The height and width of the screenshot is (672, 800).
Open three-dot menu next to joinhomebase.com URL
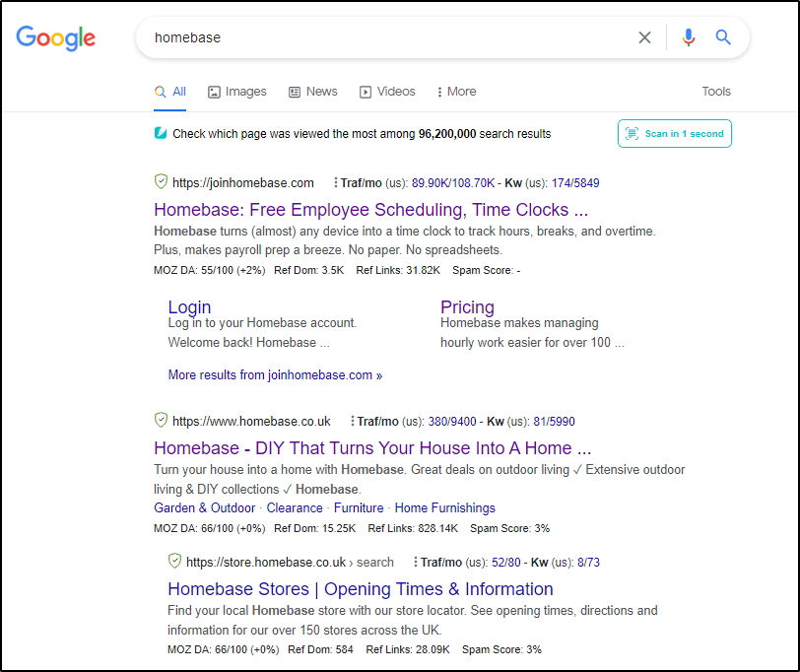tap(336, 182)
